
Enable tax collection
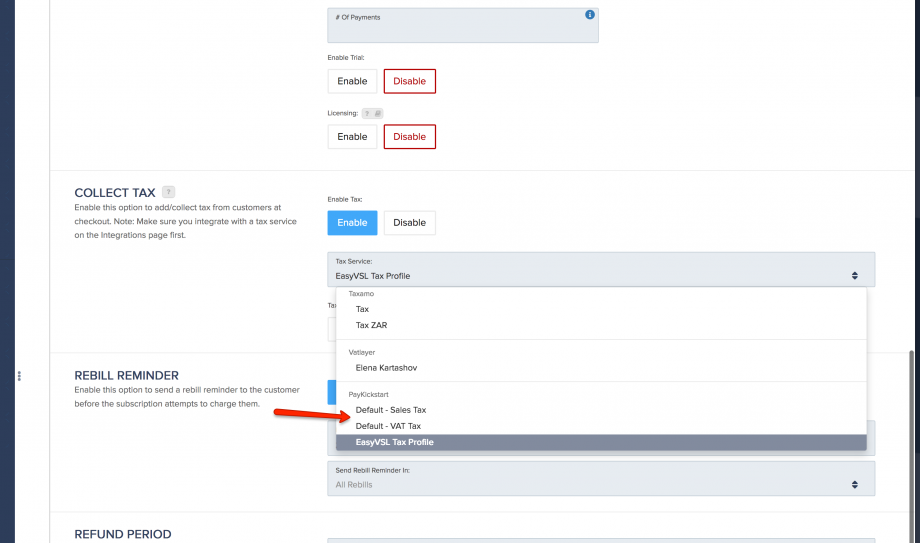point(352,223)
